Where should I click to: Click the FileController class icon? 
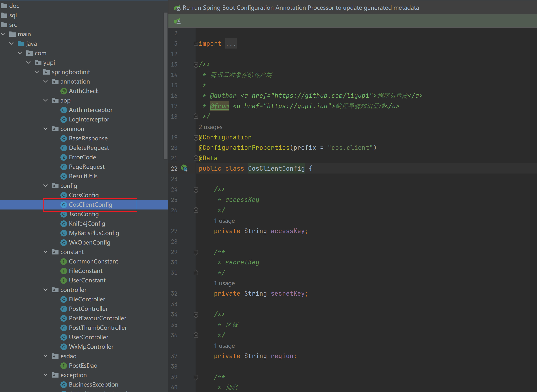point(63,299)
